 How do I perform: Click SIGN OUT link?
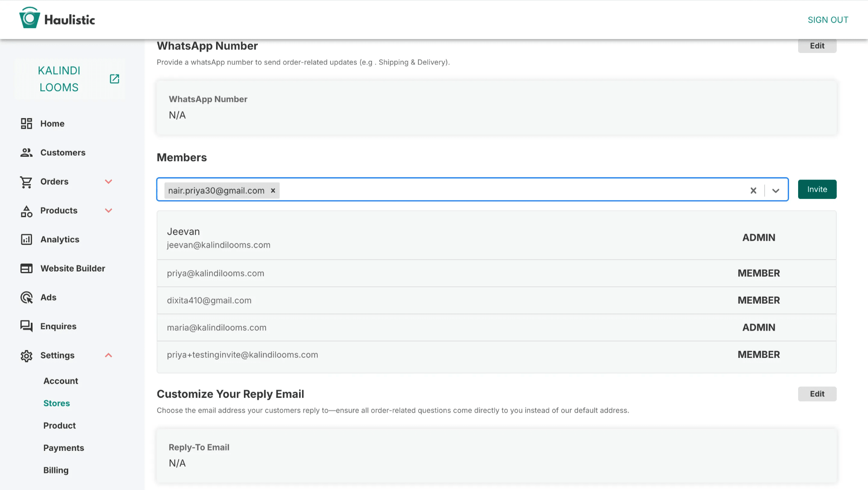click(828, 20)
